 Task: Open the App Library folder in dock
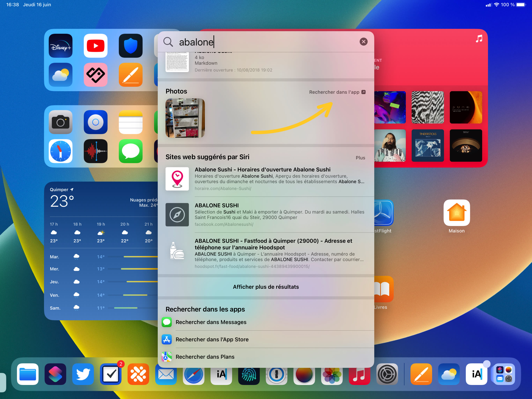[504, 374]
